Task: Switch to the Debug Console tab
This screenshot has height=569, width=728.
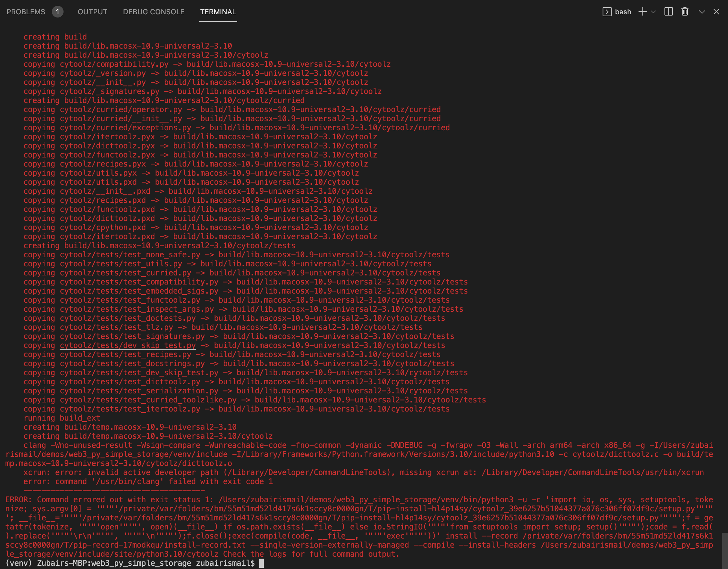Action: (154, 12)
